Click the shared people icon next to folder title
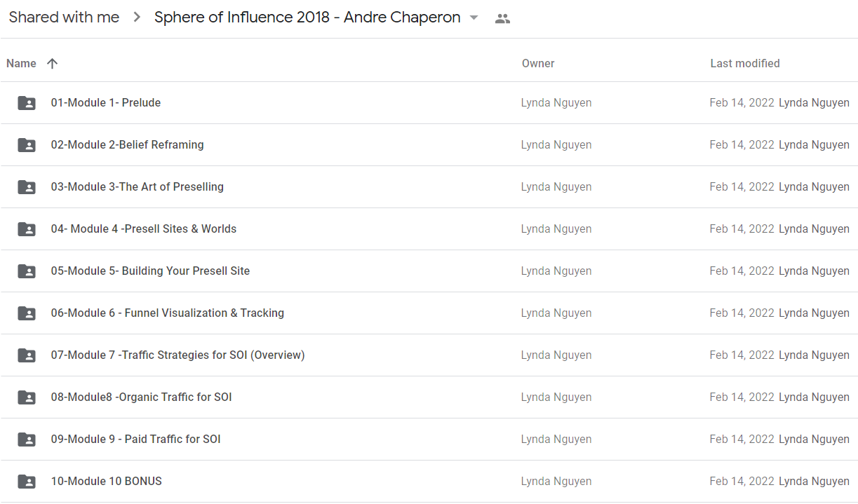The height and width of the screenshot is (504, 858). coord(502,19)
